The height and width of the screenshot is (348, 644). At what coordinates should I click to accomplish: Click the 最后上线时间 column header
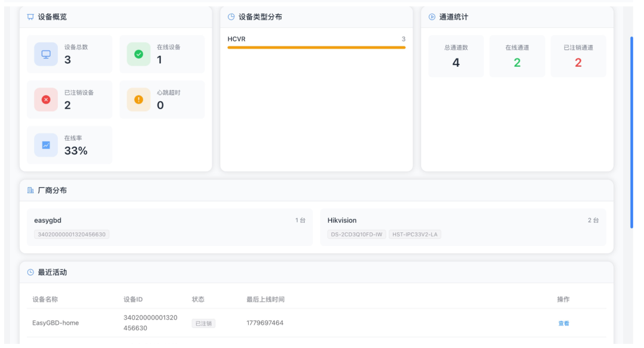tap(265, 300)
